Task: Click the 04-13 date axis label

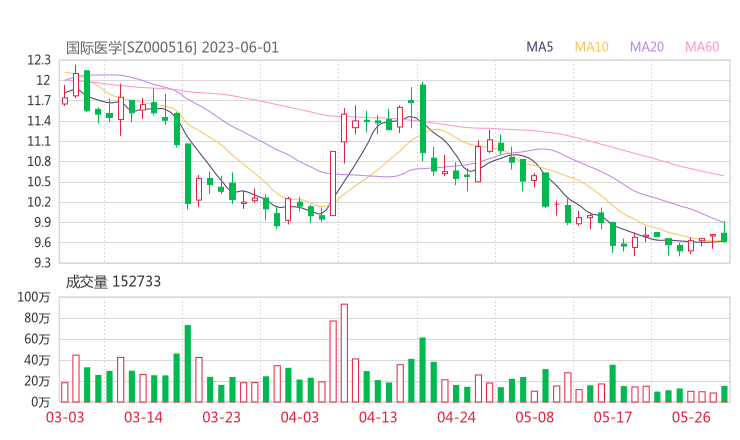Action: point(378,417)
